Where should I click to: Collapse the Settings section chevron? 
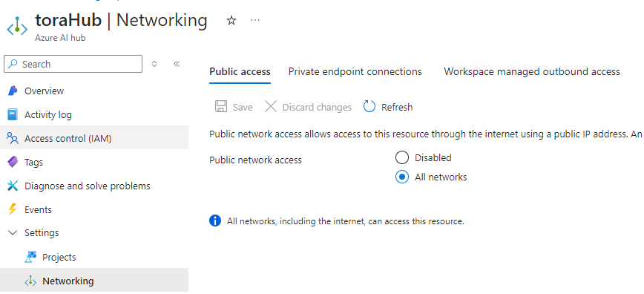click(13, 232)
